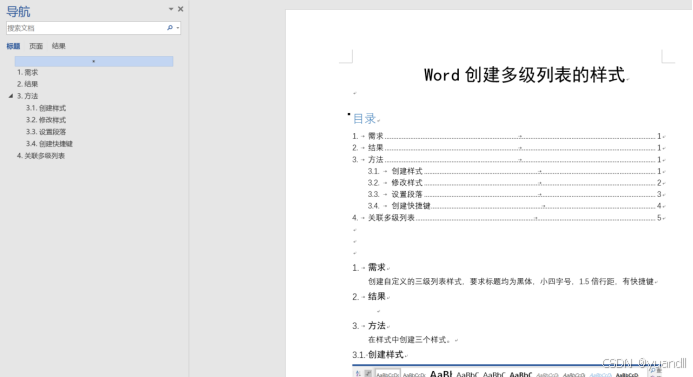Follow TOC entry 3.3. 设置段落
This screenshot has height=377, width=693.
coord(515,194)
